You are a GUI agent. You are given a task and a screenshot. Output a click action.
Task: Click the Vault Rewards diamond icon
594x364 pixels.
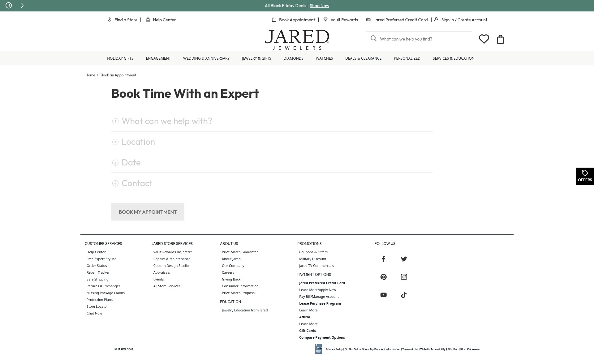tap(325, 19)
